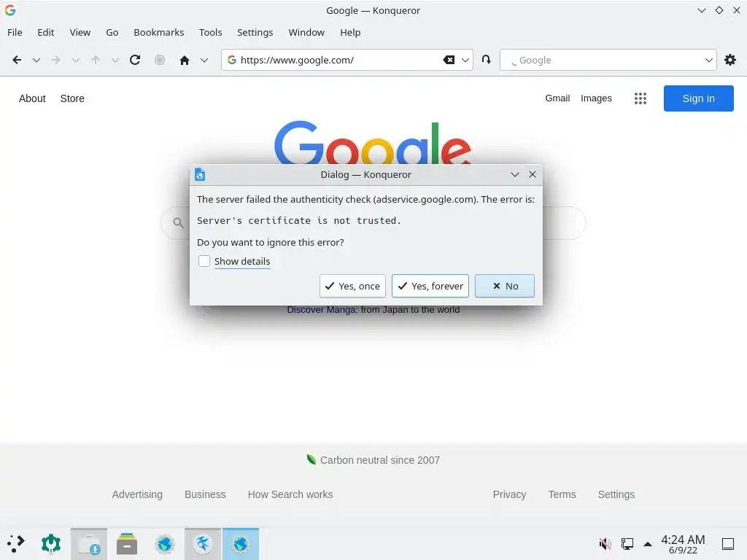Click the muted volume tray icon
This screenshot has width=747, height=560.
[605, 543]
